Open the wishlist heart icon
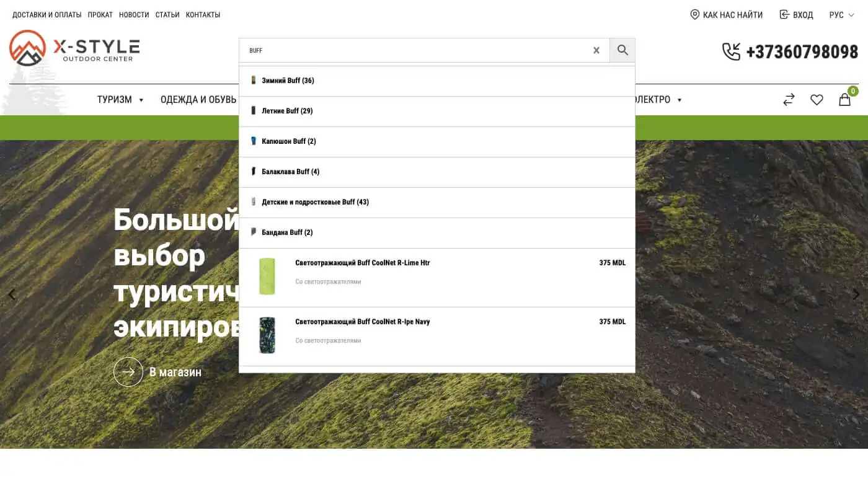 click(x=817, y=99)
